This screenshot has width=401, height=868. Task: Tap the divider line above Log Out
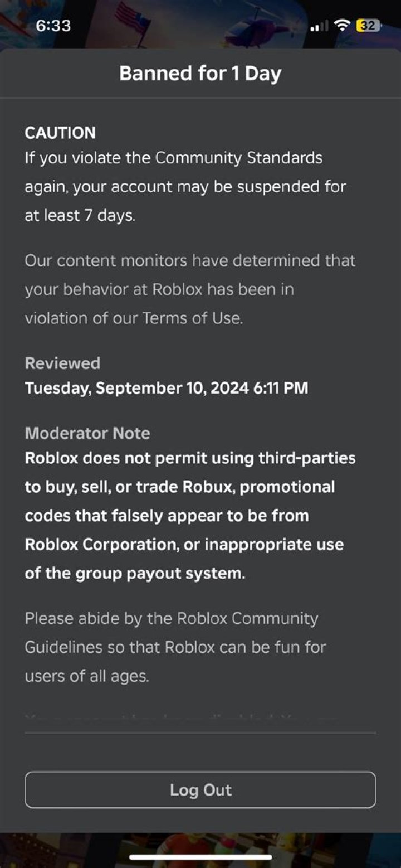click(200, 733)
